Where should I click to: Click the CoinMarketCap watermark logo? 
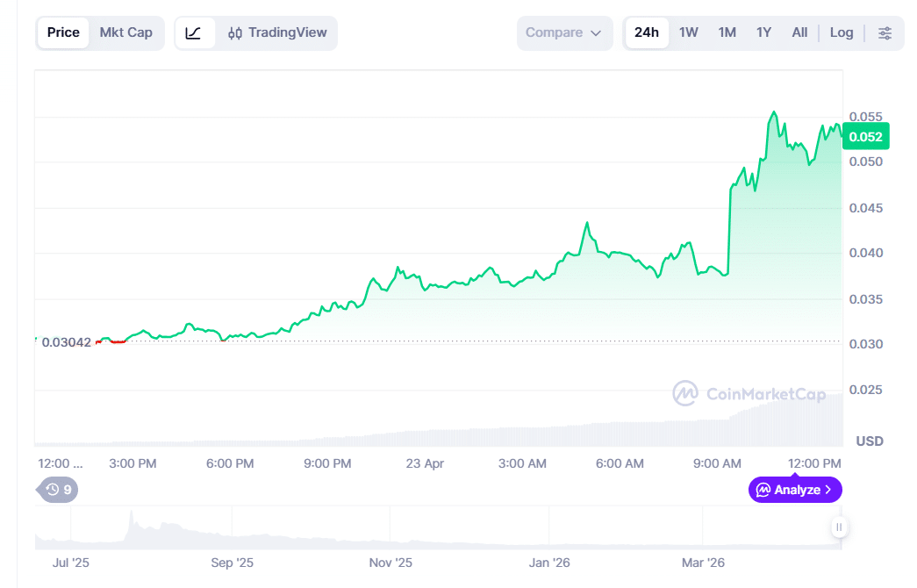pyautogui.click(x=749, y=394)
